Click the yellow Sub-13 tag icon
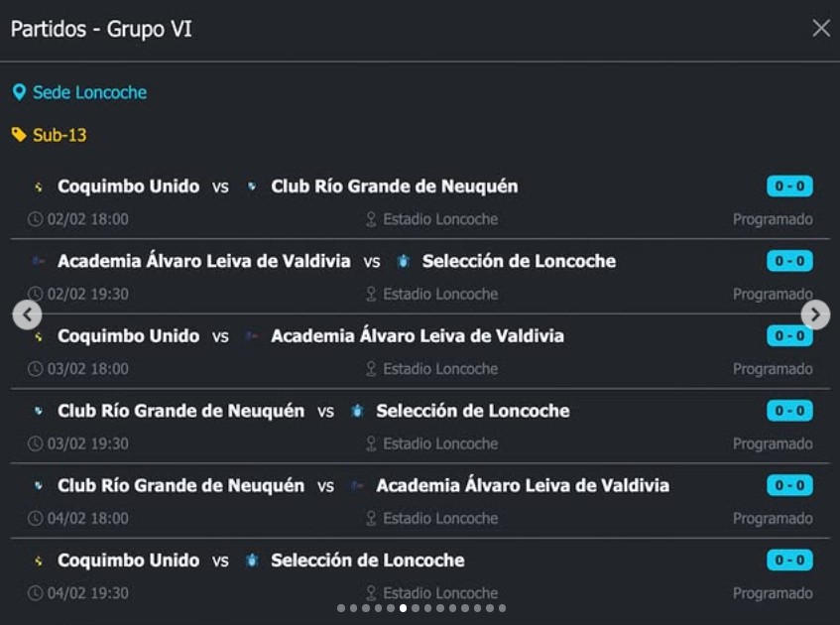 coord(19,135)
